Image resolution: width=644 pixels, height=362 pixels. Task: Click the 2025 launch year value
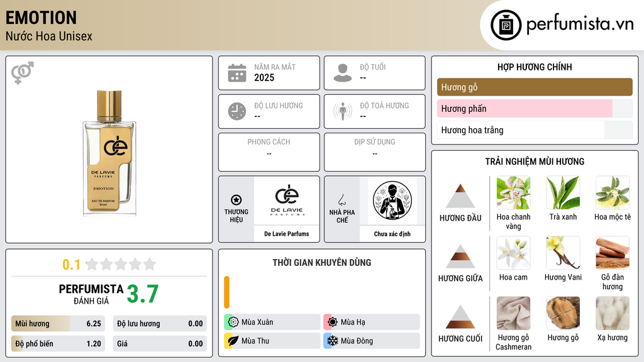coord(264,78)
